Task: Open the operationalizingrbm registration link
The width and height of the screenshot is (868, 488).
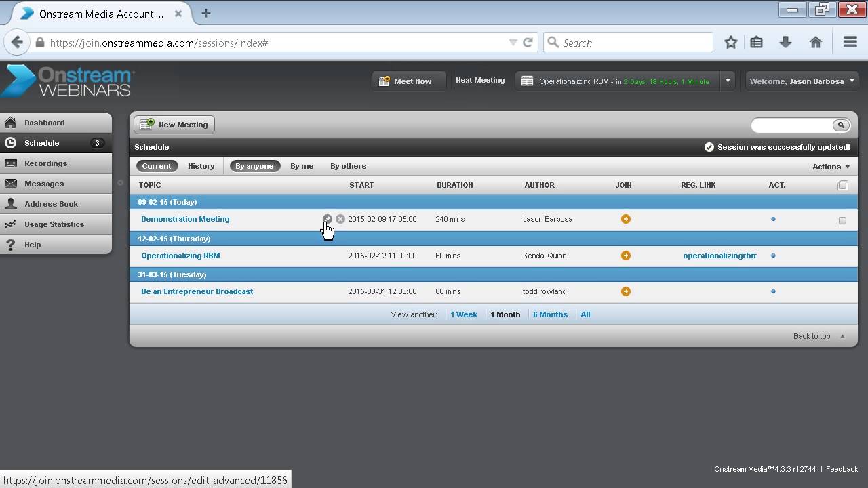Action: click(x=719, y=256)
